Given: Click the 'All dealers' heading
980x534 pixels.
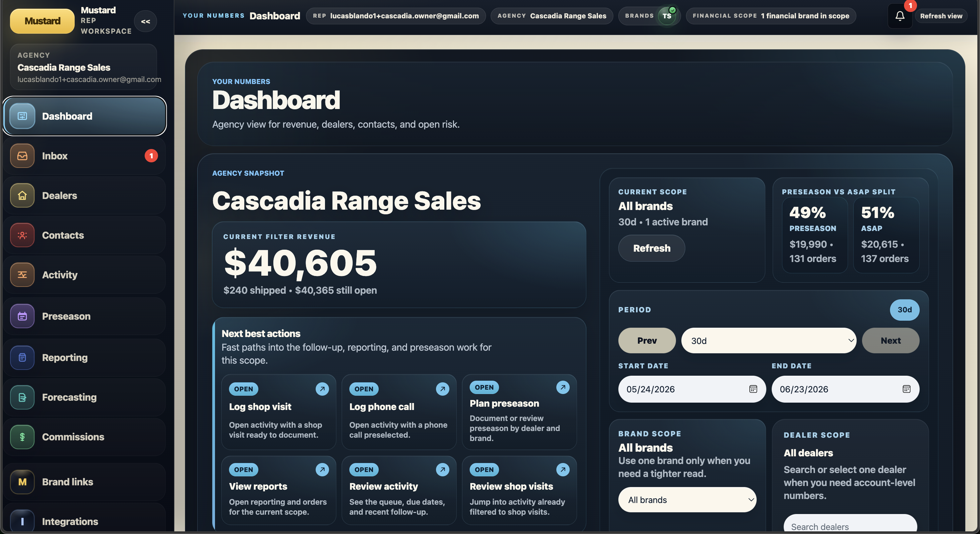Looking at the screenshot, I should pos(808,453).
